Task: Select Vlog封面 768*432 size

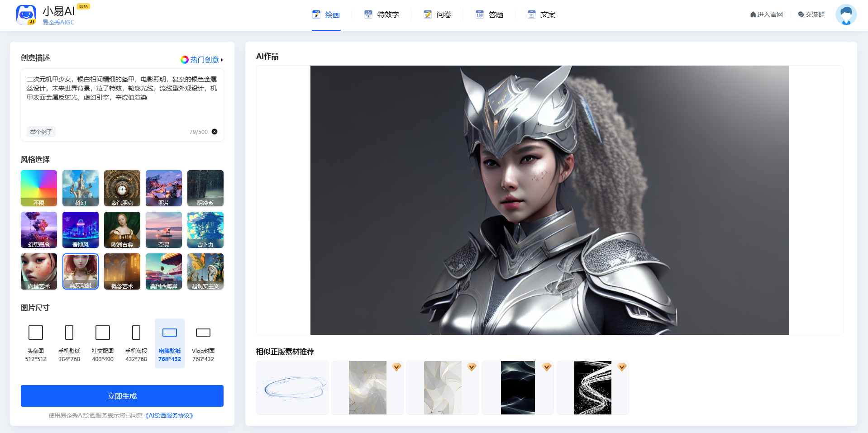Action: [x=203, y=343]
